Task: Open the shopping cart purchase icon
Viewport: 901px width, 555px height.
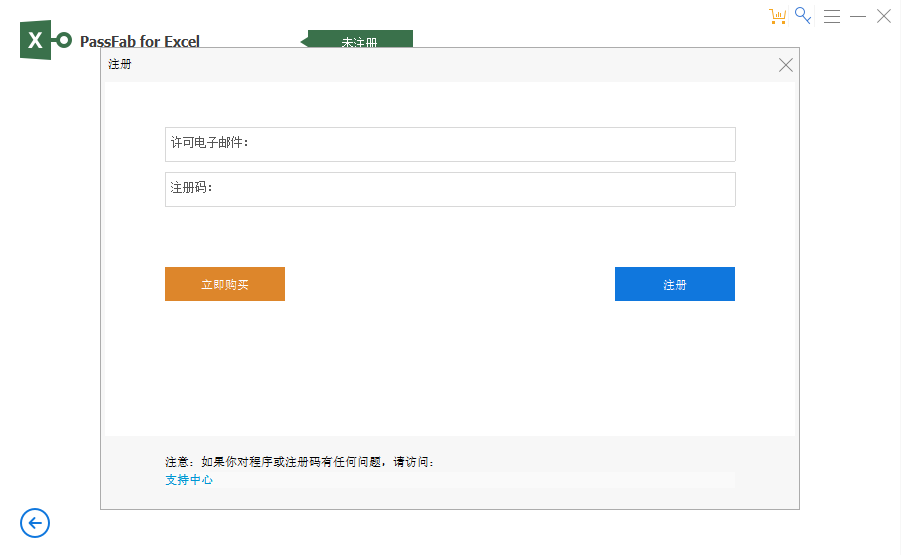Action: coord(778,16)
